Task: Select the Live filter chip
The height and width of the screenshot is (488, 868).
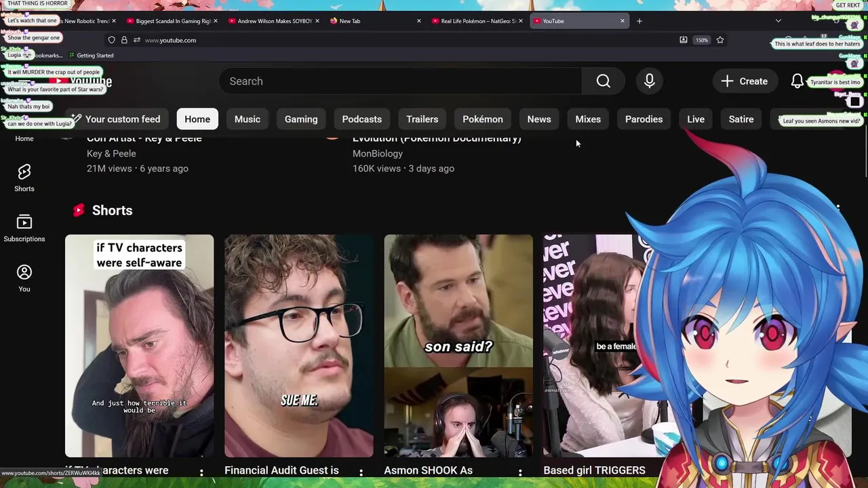Action: pyautogui.click(x=696, y=119)
